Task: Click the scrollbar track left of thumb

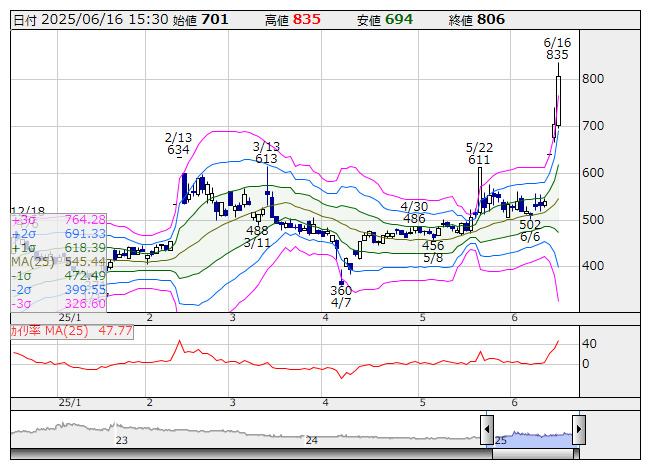Action: (252, 454)
